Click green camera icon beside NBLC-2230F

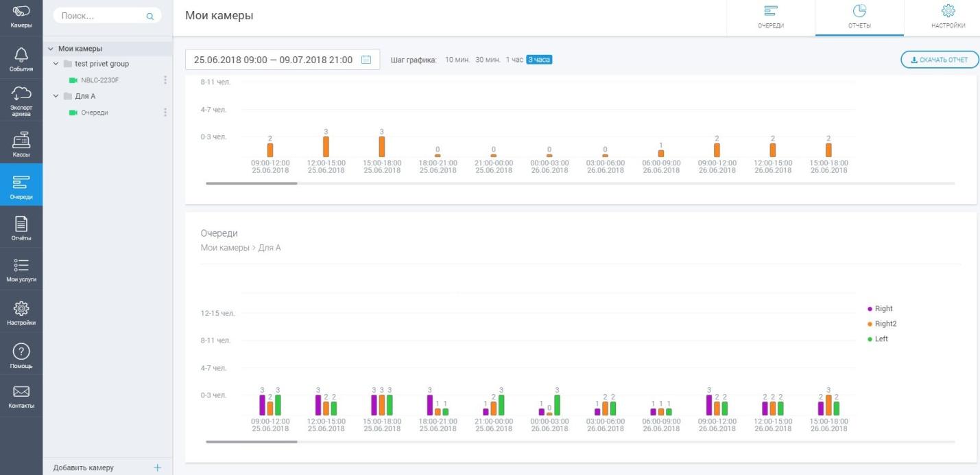[73, 80]
